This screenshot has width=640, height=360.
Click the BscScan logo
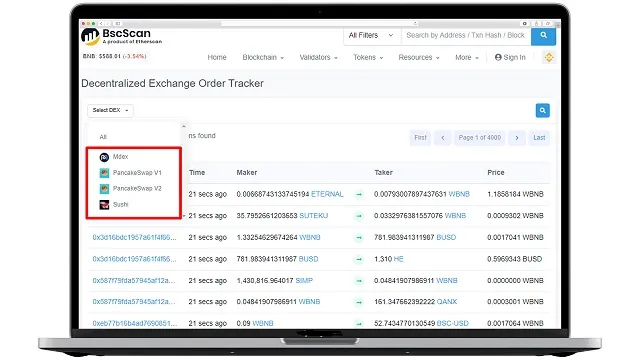pos(121,36)
